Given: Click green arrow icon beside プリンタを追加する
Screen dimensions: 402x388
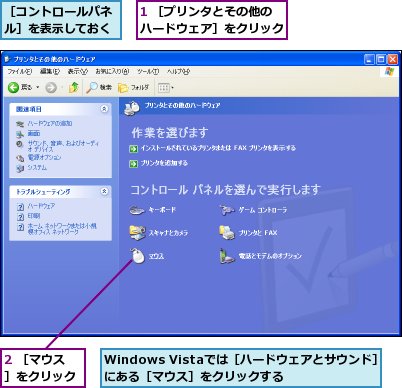Looking at the screenshot, I should [134, 164].
